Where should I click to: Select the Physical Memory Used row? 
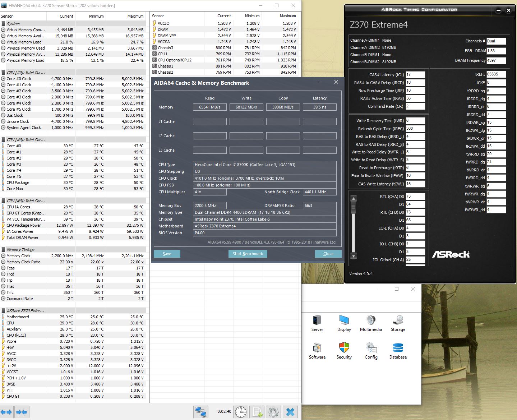[x=73, y=48]
